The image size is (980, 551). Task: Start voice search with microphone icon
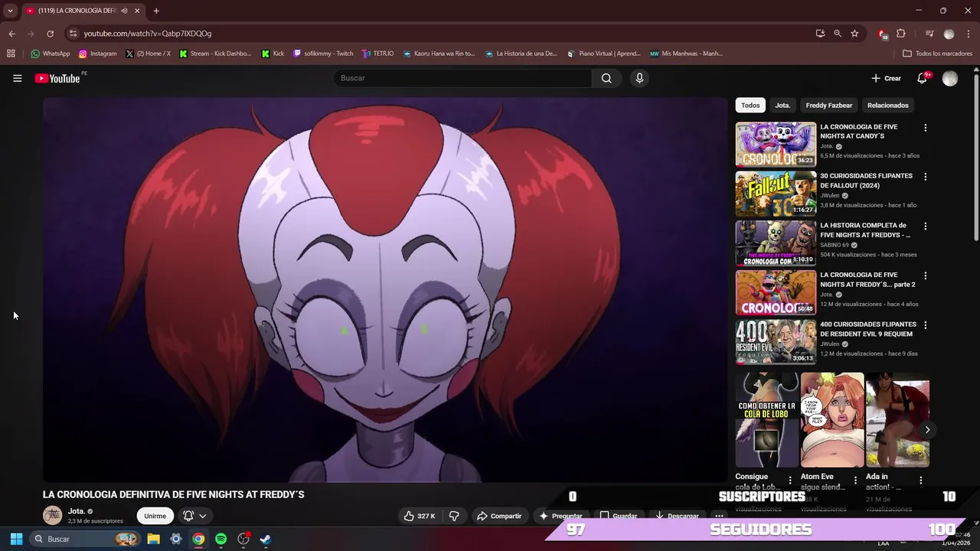639,78
